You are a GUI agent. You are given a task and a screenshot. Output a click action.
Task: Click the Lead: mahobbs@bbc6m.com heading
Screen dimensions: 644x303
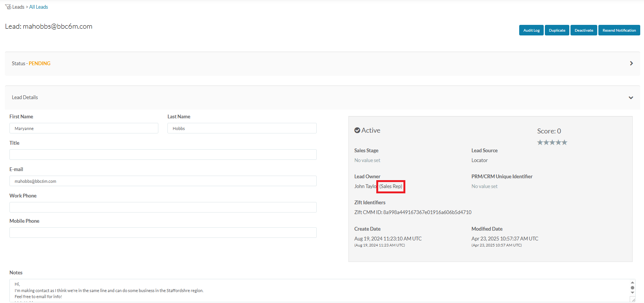coord(49,26)
